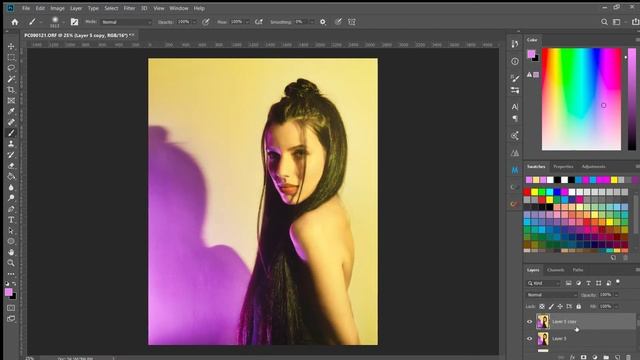Open the brush preset picker arrow
The height and width of the screenshot is (360, 640).
[x=63, y=22]
